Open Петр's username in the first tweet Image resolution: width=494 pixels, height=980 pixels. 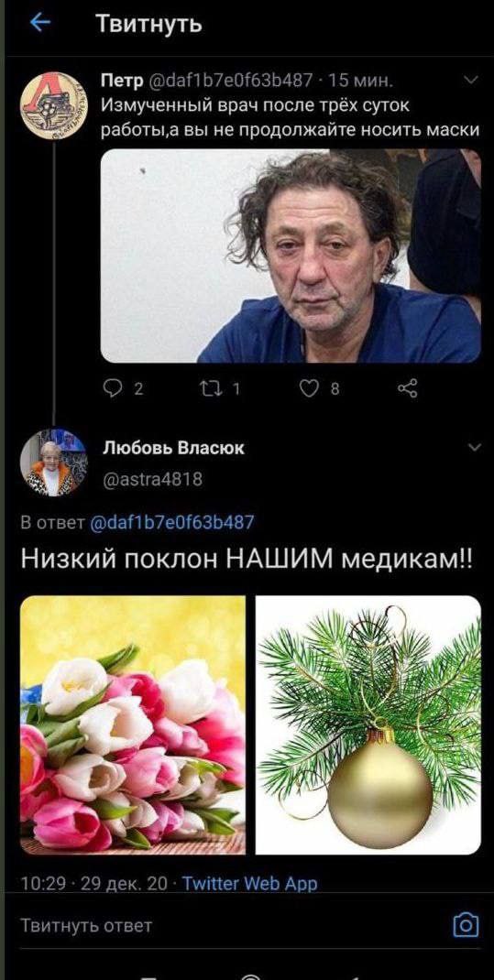pos(123,80)
